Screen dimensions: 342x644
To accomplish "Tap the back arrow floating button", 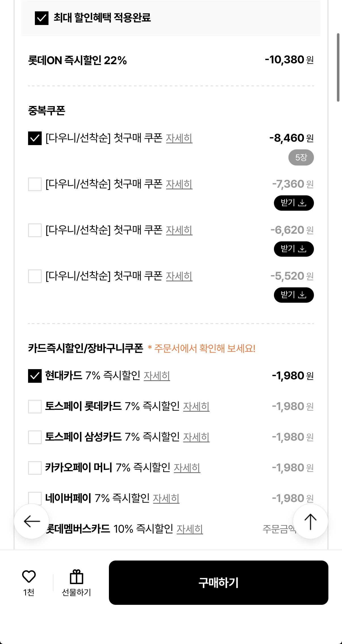I will (x=32, y=521).
